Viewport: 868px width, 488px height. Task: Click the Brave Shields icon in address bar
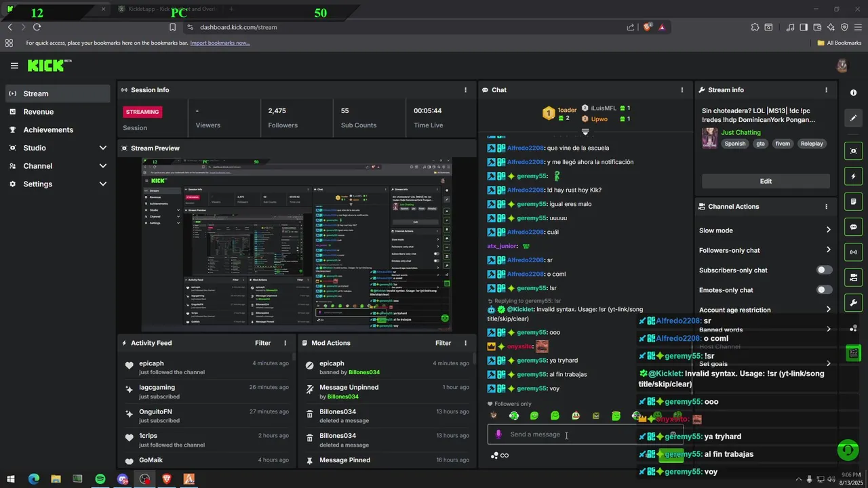(647, 27)
